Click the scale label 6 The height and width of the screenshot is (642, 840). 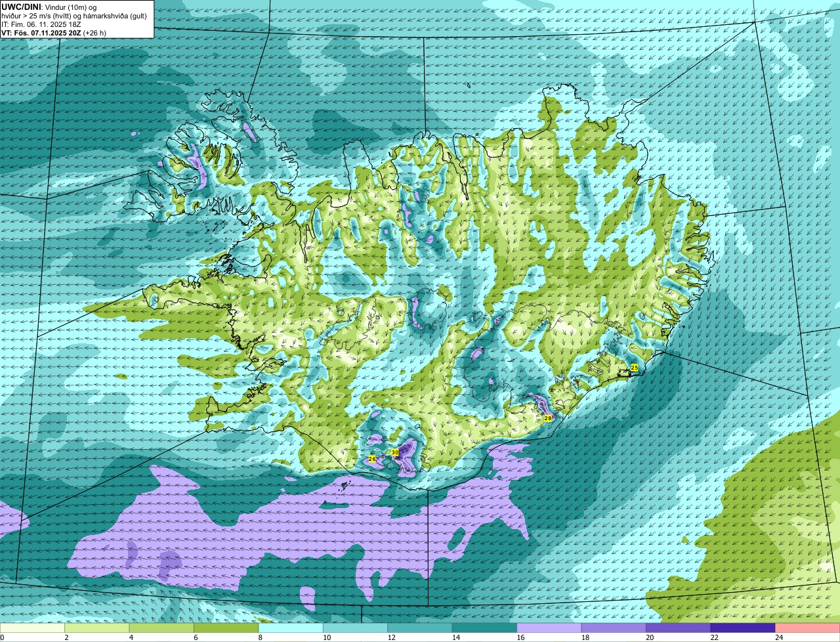tap(195, 637)
